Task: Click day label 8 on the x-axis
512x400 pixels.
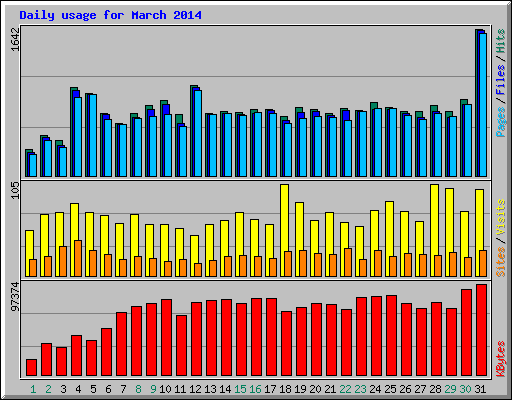Action: 138,389
